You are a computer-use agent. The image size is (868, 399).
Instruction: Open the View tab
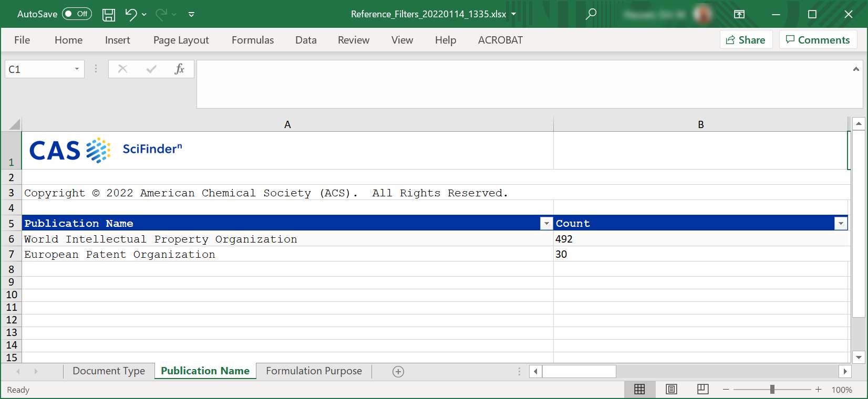coord(402,40)
